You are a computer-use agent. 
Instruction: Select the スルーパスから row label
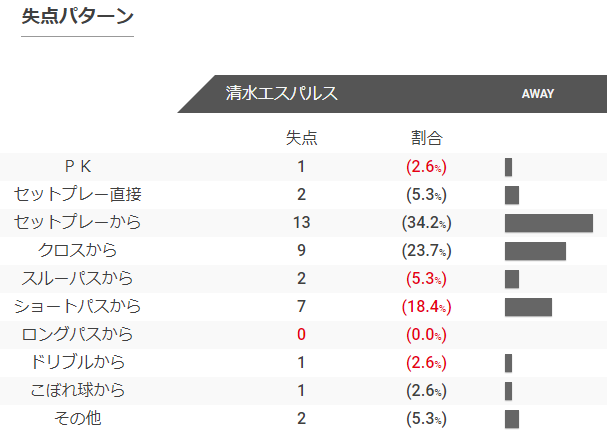[78, 278]
